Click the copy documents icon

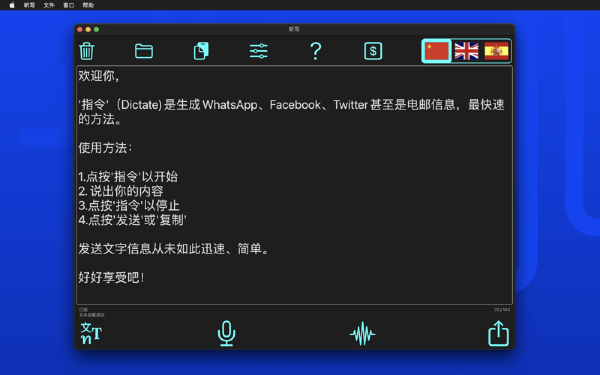201,51
